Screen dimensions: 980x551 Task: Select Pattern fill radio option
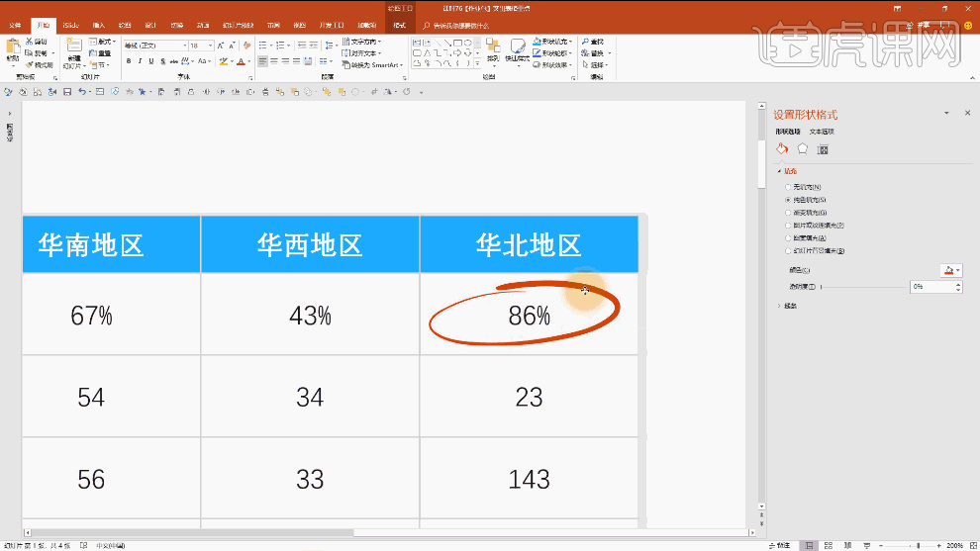pyautogui.click(x=788, y=238)
